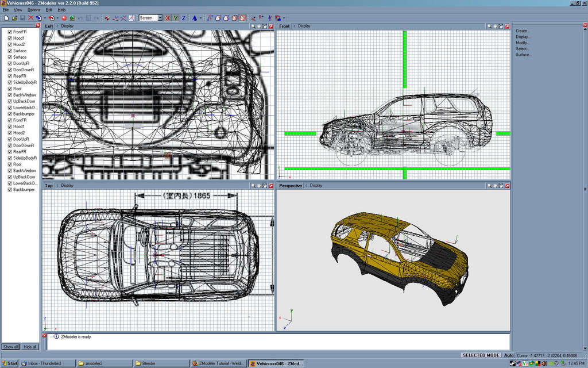Click pan hand icon in Left viewport
Viewport: 588px width, 368px height.
click(259, 26)
